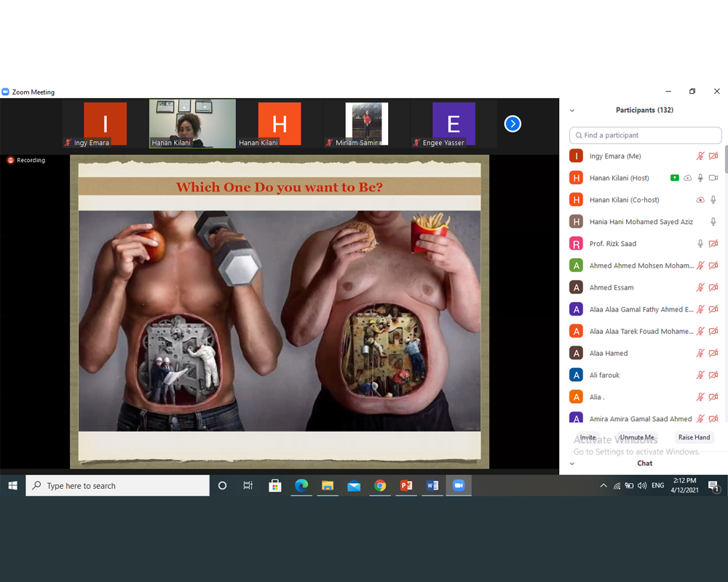Open PowerPoint from the taskbar
This screenshot has width=728, height=582.
click(x=406, y=486)
